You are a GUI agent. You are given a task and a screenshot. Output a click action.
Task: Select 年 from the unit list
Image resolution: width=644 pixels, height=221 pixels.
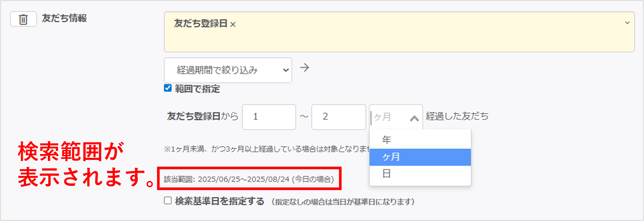(386, 140)
